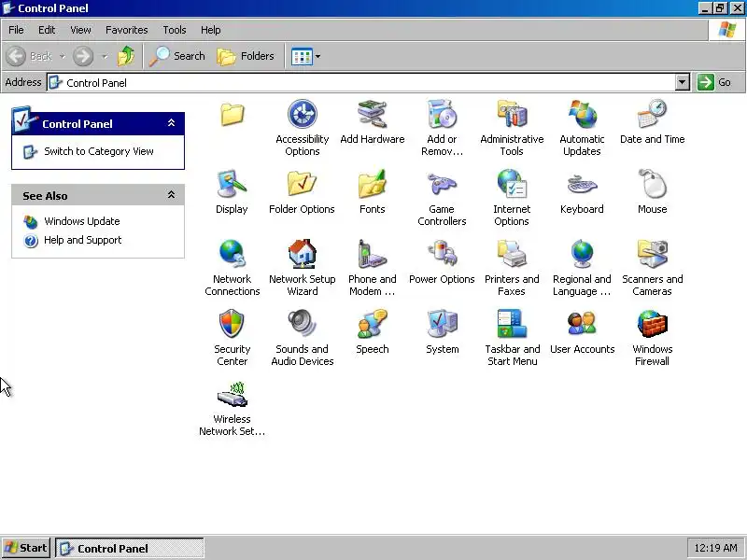Screen dimensions: 747x560
Task: Click the taskbar clock showing 12:19 AM
Action: [x=715, y=548]
